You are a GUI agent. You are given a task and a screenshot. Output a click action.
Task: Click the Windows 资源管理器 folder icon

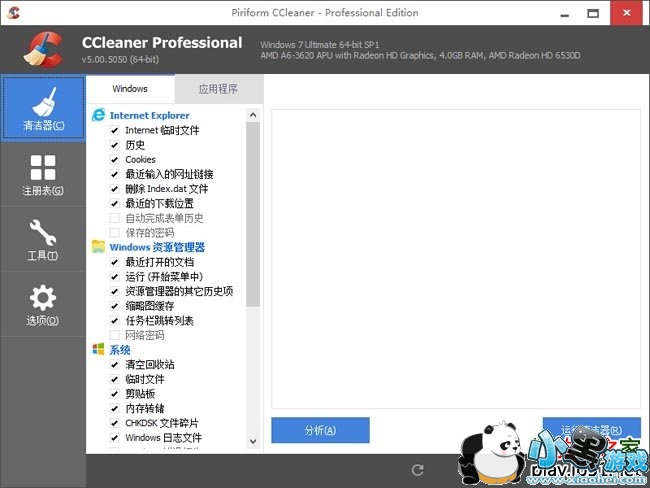(x=98, y=247)
